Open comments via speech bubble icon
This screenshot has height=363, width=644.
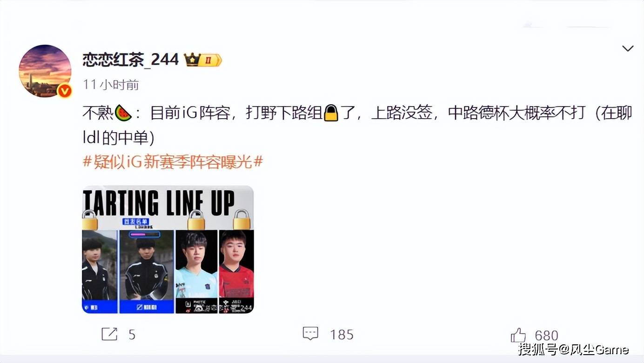310,334
